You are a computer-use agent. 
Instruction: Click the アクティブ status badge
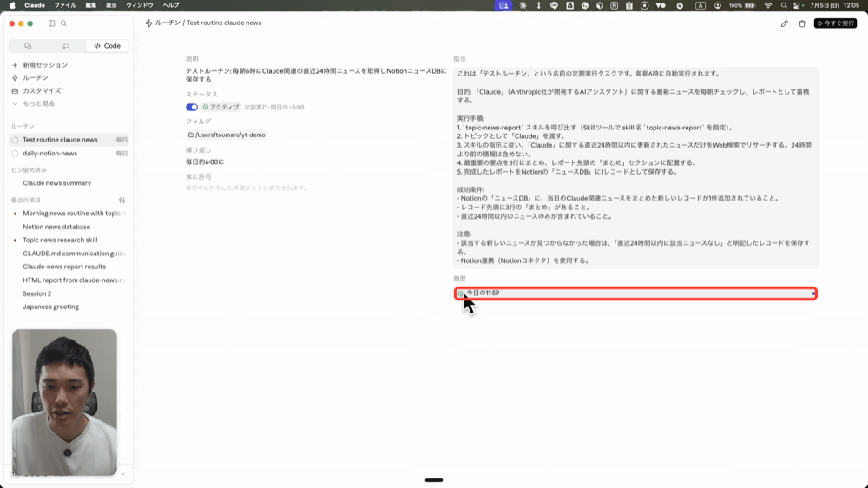click(x=220, y=107)
